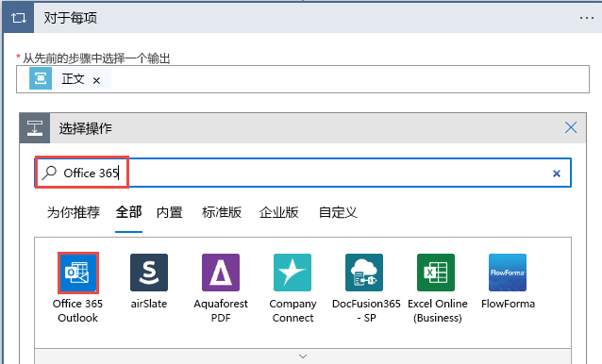Screen dimensions: 602x364
Task: Select the Office 365 Outlook connector icon
Action: coord(78,273)
